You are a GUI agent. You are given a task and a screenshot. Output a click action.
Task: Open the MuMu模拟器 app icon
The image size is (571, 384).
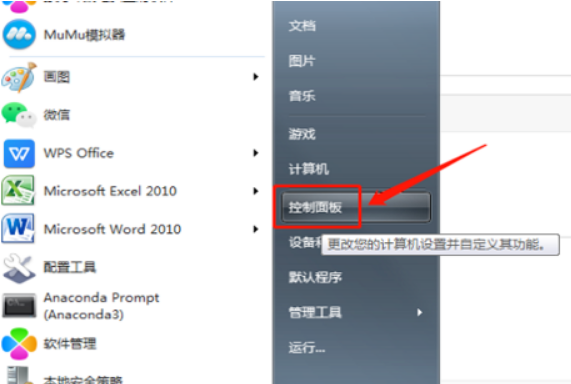point(19,35)
